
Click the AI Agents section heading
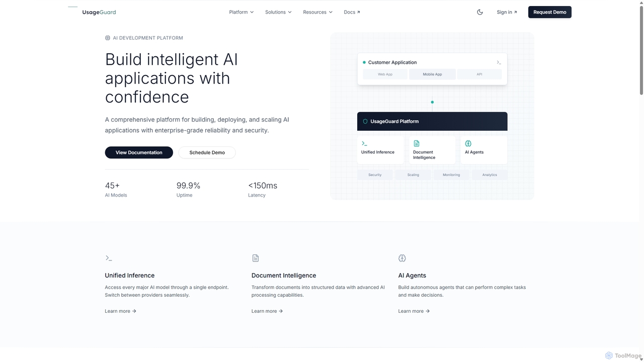click(412, 276)
